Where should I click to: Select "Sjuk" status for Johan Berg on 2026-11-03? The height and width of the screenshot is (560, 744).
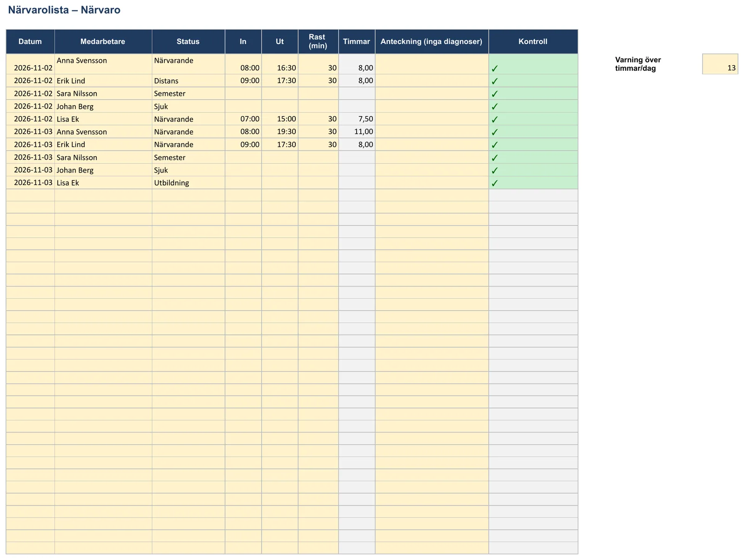188,170
